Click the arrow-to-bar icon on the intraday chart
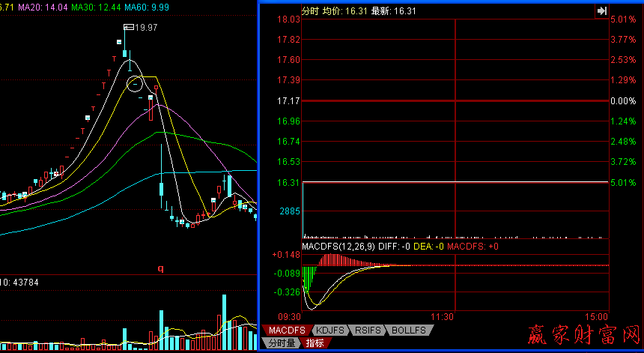Screen dimensions: 644x353 point(601,10)
